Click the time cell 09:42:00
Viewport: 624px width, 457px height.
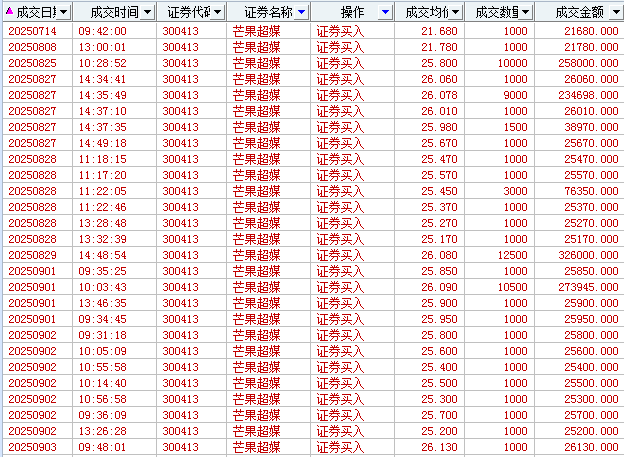click(102, 31)
